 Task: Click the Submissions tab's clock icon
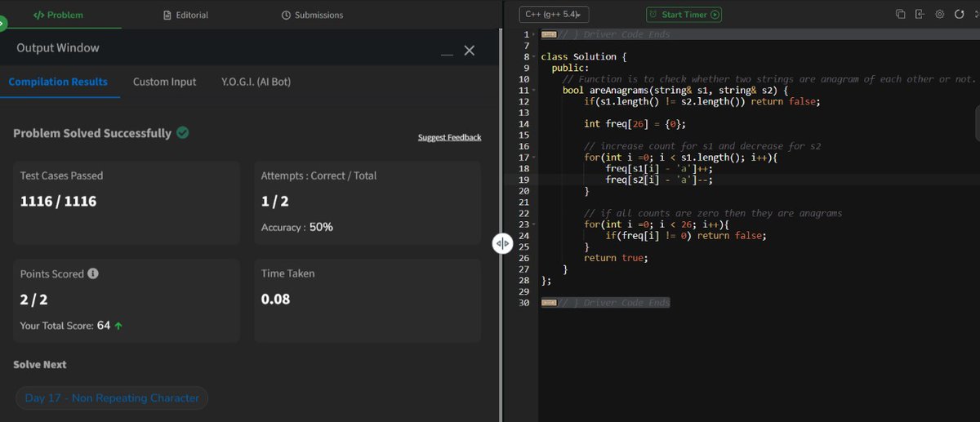pos(286,15)
